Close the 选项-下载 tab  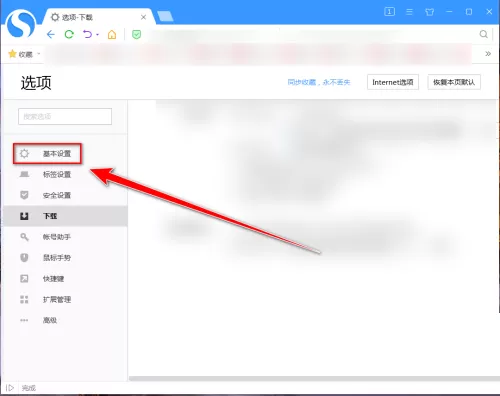(143, 17)
